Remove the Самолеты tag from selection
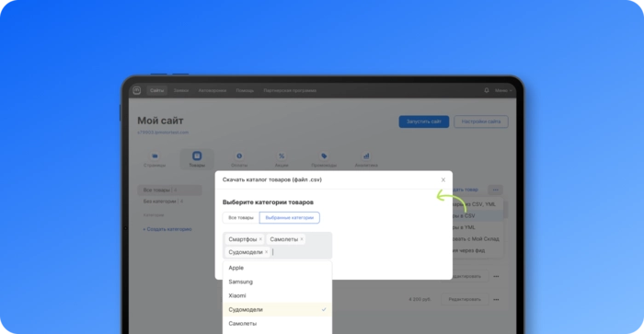644x334 pixels. click(x=302, y=239)
